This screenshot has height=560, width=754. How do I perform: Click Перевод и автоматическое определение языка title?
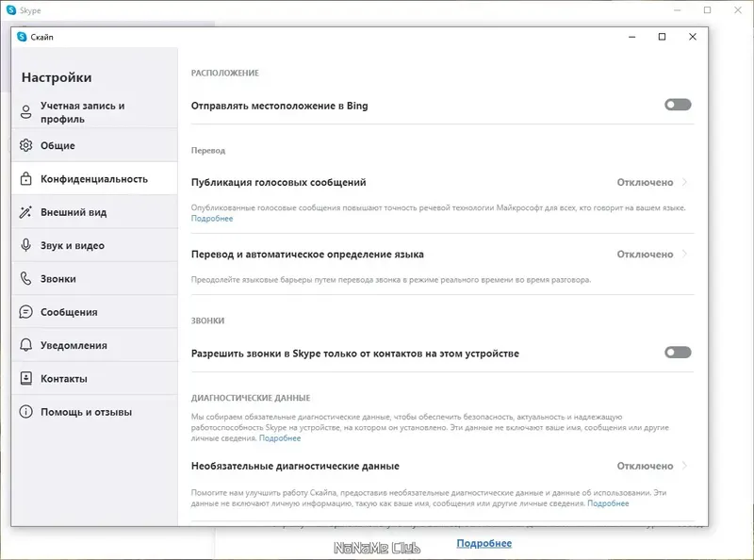click(x=307, y=254)
